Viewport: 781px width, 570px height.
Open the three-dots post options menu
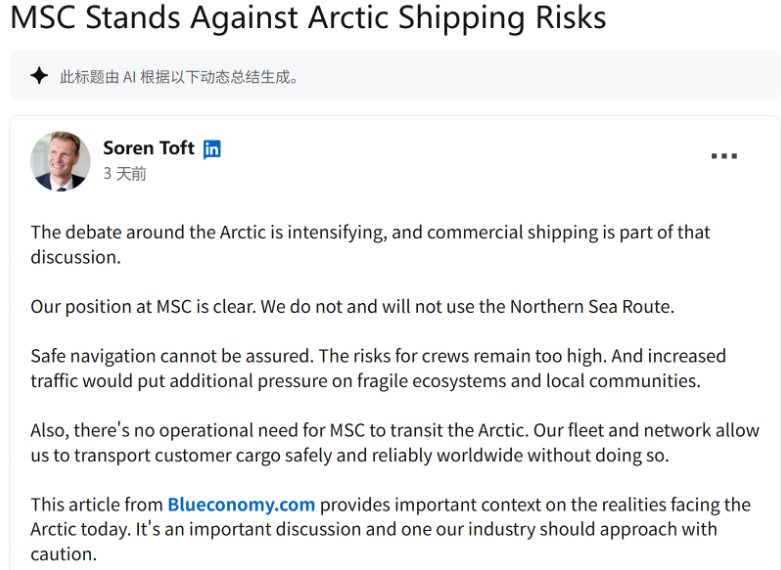point(724,156)
